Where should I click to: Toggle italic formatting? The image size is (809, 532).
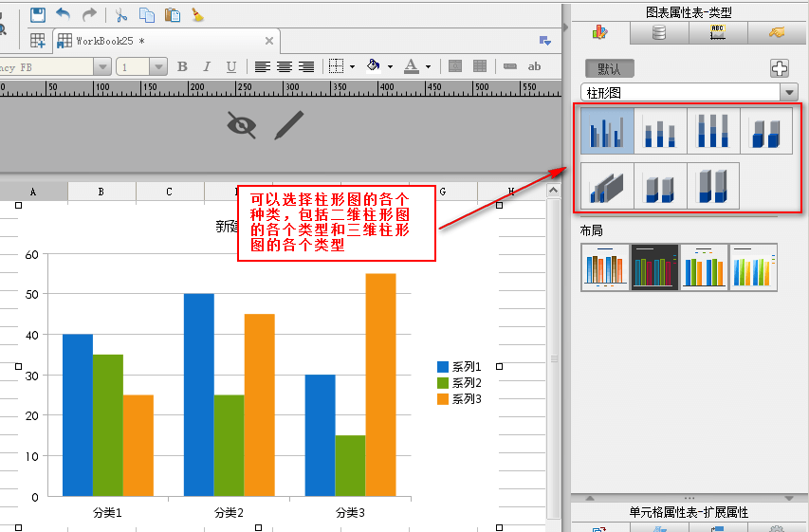[207, 66]
